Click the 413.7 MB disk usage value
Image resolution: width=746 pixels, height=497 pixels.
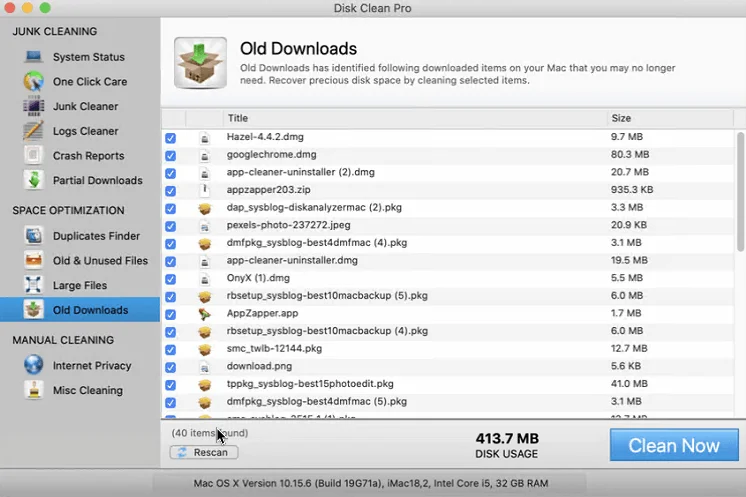coord(507,438)
